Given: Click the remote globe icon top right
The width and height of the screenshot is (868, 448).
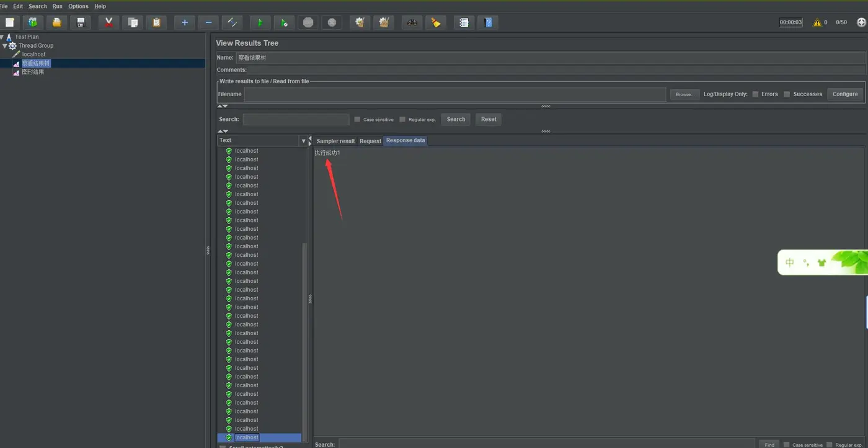Looking at the screenshot, I should [x=861, y=22].
